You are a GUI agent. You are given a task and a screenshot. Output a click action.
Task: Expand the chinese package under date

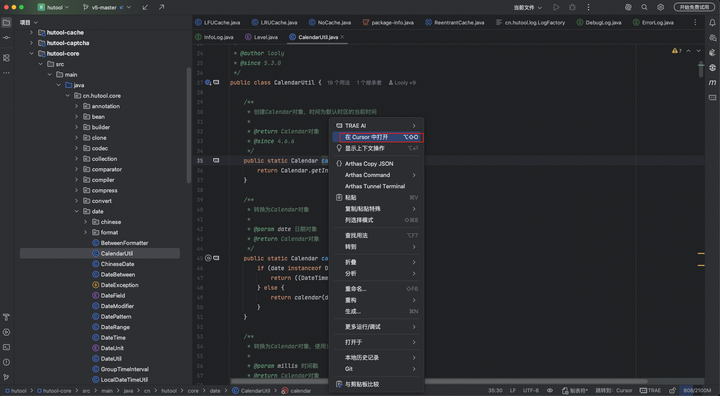[85, 222]
